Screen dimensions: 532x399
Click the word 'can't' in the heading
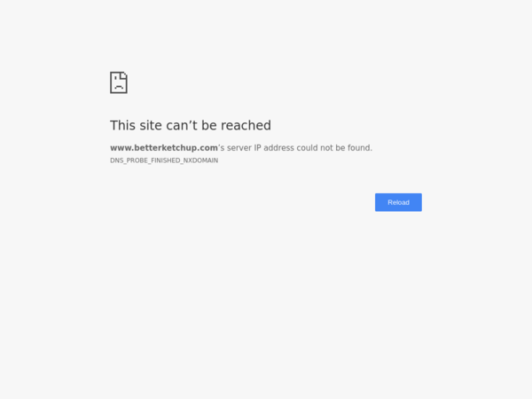[182, 126]
